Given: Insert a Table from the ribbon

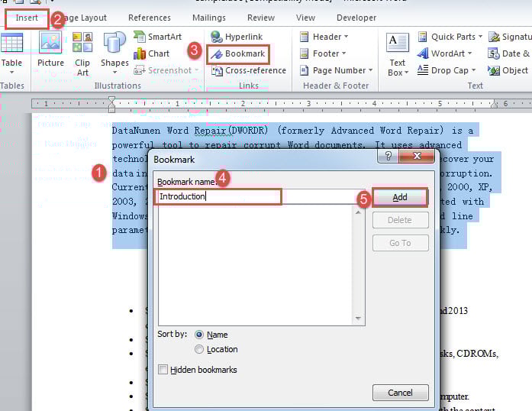Looking at the screenshot, I should 11,53.
